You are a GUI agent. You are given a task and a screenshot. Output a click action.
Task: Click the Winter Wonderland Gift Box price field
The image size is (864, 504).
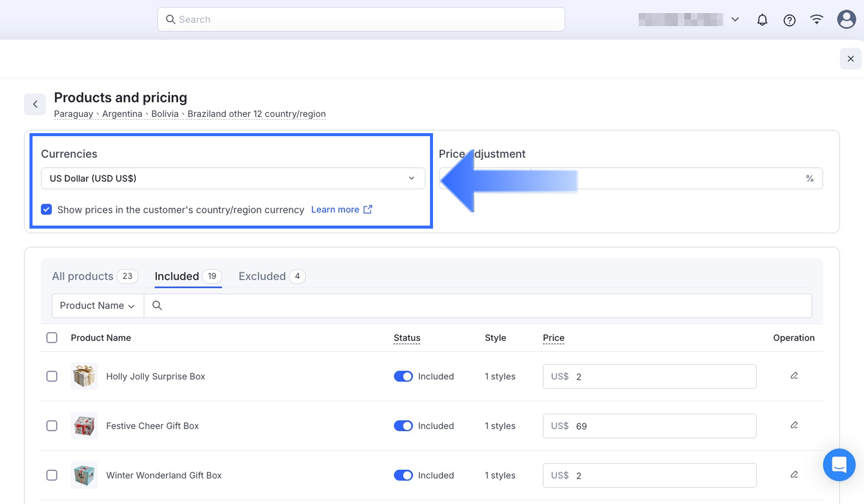pos(661,476)
